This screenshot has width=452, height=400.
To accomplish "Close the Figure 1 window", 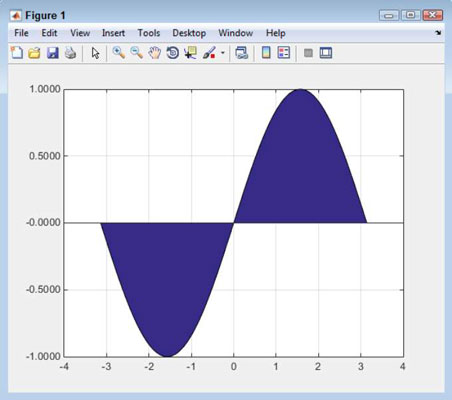I will click(432, 15).
